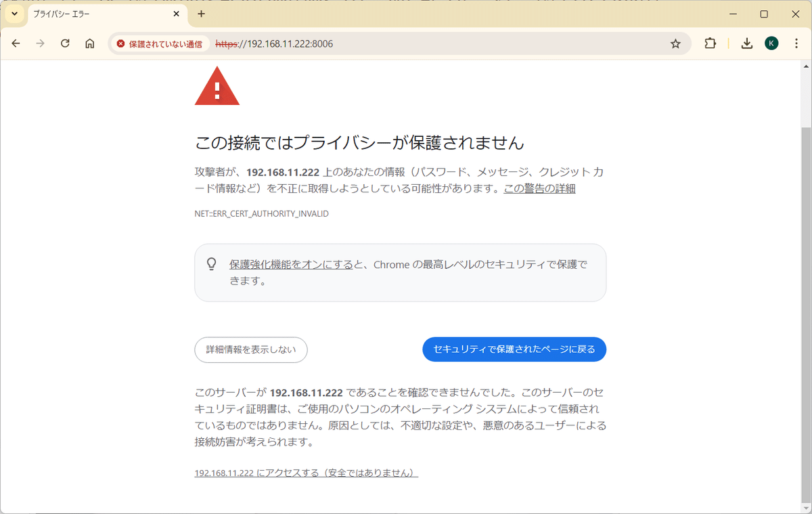This screenshot has height=514, width=812.
Task: Go back with the back arrow
Action: tap(16, 43)
